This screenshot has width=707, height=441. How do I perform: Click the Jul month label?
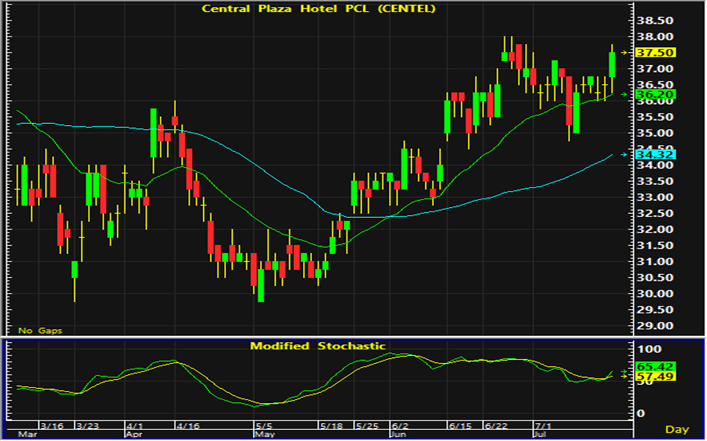[x=540, y=435]
